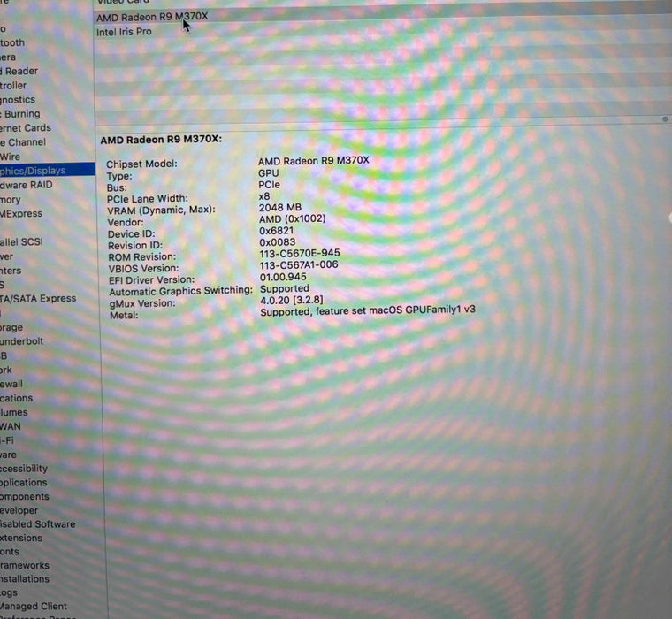Select Applications in the sidebar

(24, 483)
